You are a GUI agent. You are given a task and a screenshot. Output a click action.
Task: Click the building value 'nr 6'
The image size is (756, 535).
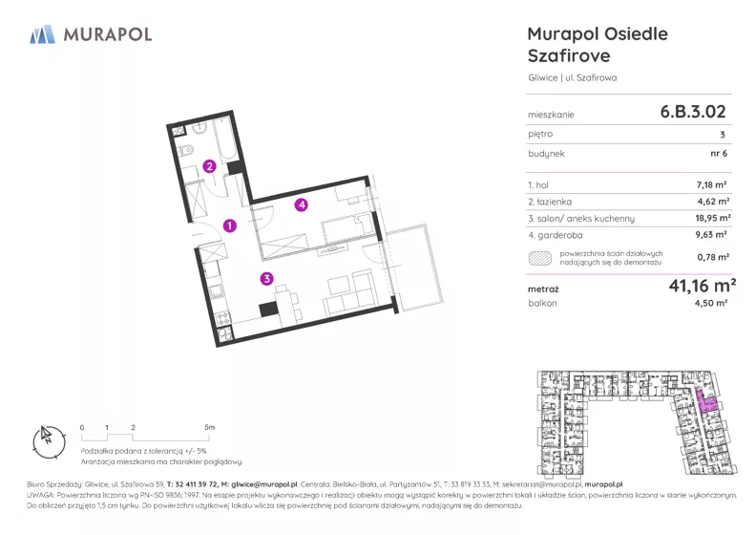pos(719,154)
